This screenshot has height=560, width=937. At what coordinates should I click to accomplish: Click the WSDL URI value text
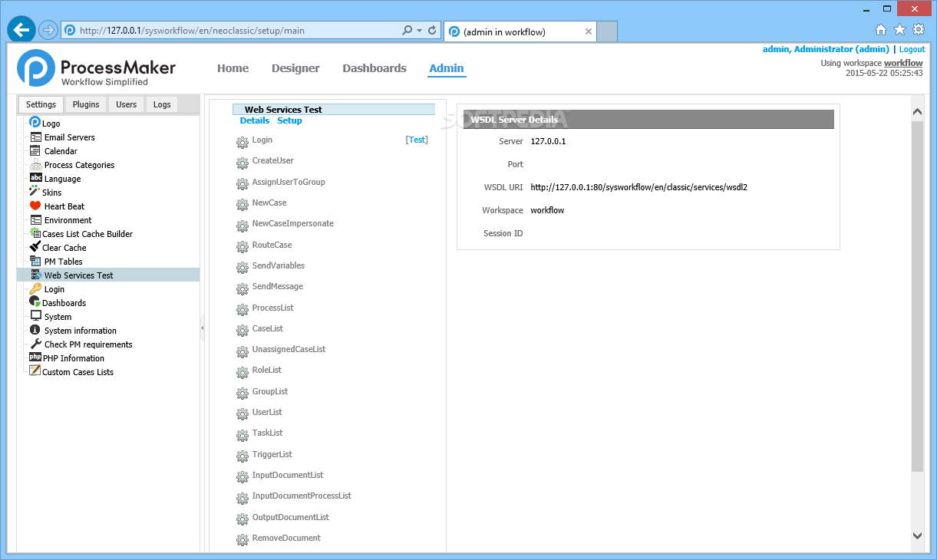point(638,186)
